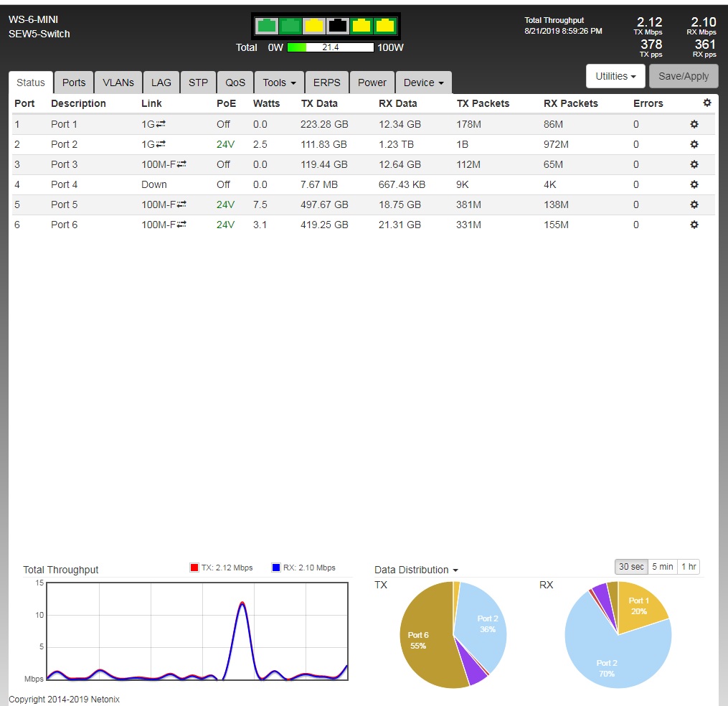This screenshot has height=706, width=728.
Task: Select the 30 sec time range
Action: [x=631, y=567]
